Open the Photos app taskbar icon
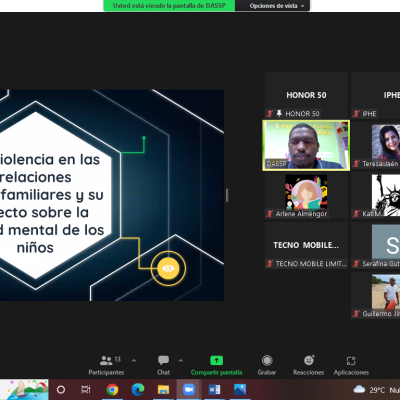400x400 pixels. (x=240, y=389)
